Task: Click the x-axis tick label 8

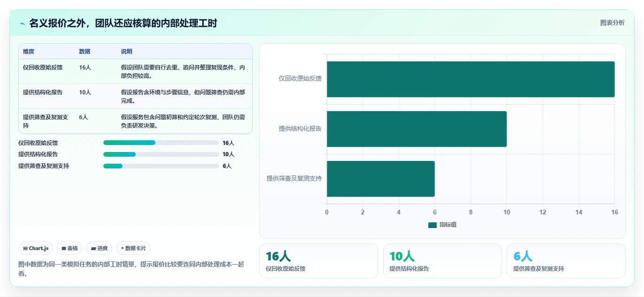Action: click(471, 212)
